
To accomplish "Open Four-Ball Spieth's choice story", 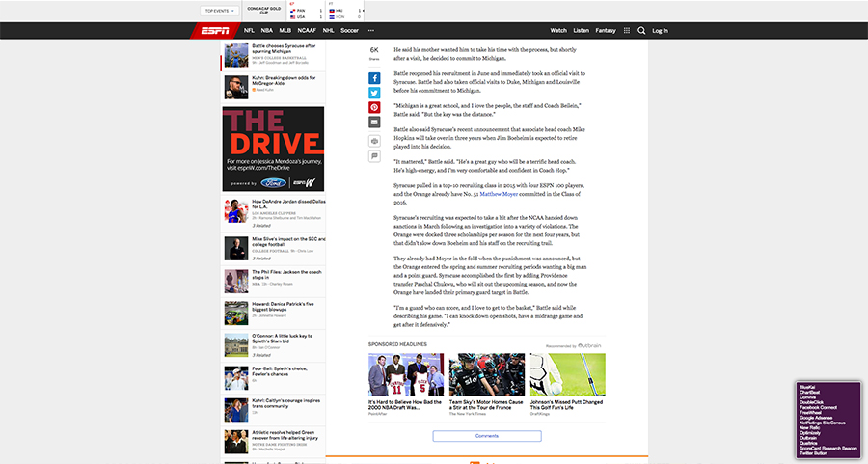I will click(280, 371).
